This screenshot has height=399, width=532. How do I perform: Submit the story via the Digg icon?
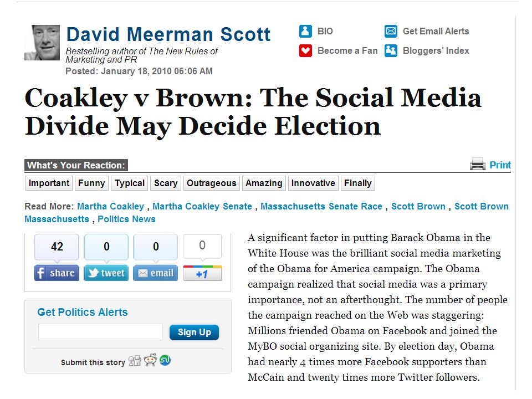click(135, 361)
